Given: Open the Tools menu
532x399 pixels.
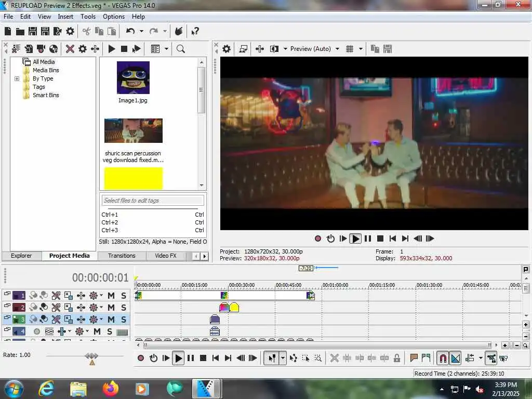Looking at the screenshot, I should [x=88, y=17].
